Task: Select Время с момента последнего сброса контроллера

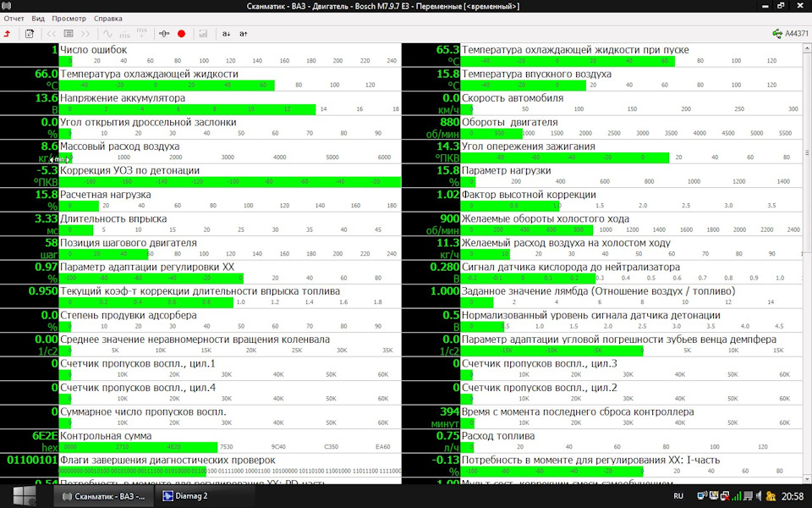Action: tap(578, 411)
